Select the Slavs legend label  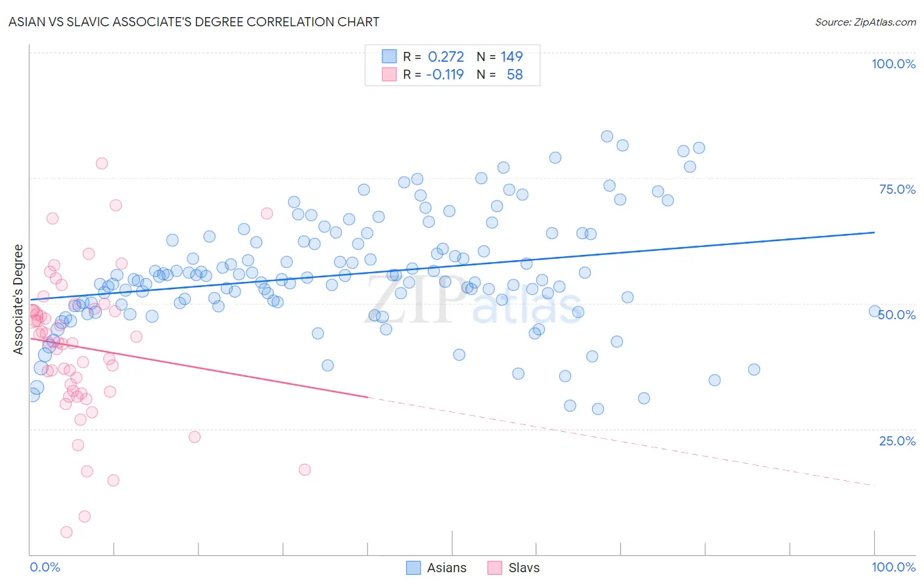[x=524, y=568]
